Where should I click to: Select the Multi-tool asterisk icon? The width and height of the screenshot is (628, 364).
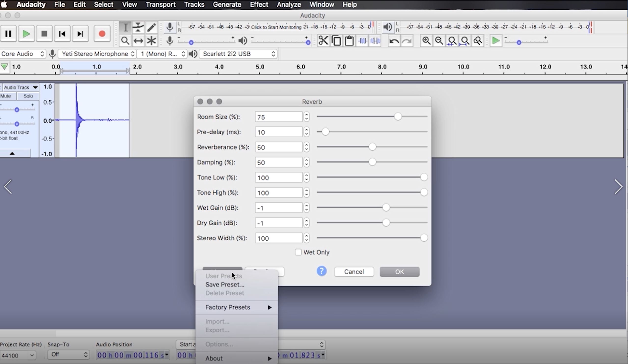pos(151,40)
